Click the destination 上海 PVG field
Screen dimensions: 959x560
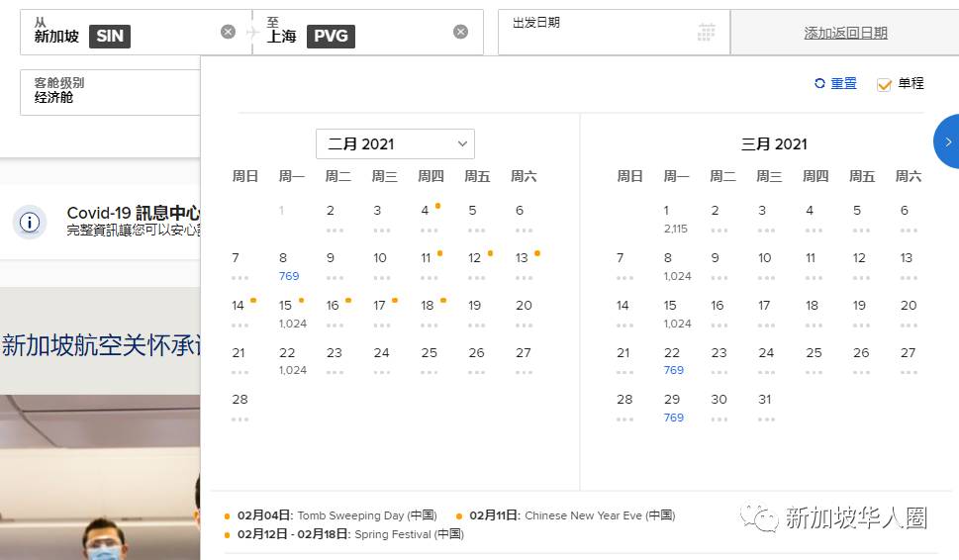[x=367, y=33]
